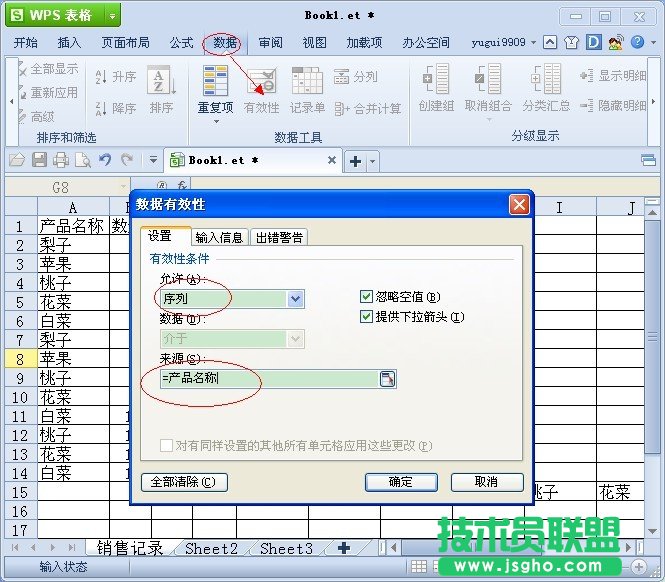This screenshot has width=665, height=582.
Task: Sort descending with 降序
Action: pos(115,108)
